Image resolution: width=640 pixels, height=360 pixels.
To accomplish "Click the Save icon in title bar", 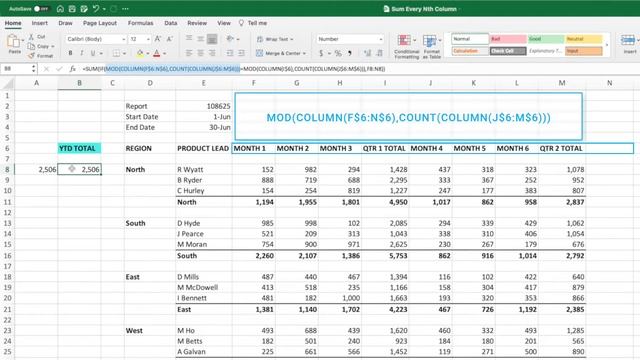I will [x=72, y=9].
